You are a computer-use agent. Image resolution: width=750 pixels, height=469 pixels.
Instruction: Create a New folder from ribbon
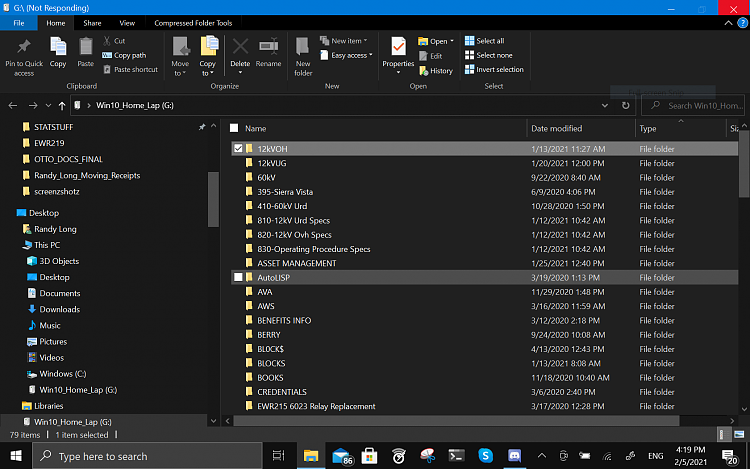(x=303, y=56)
